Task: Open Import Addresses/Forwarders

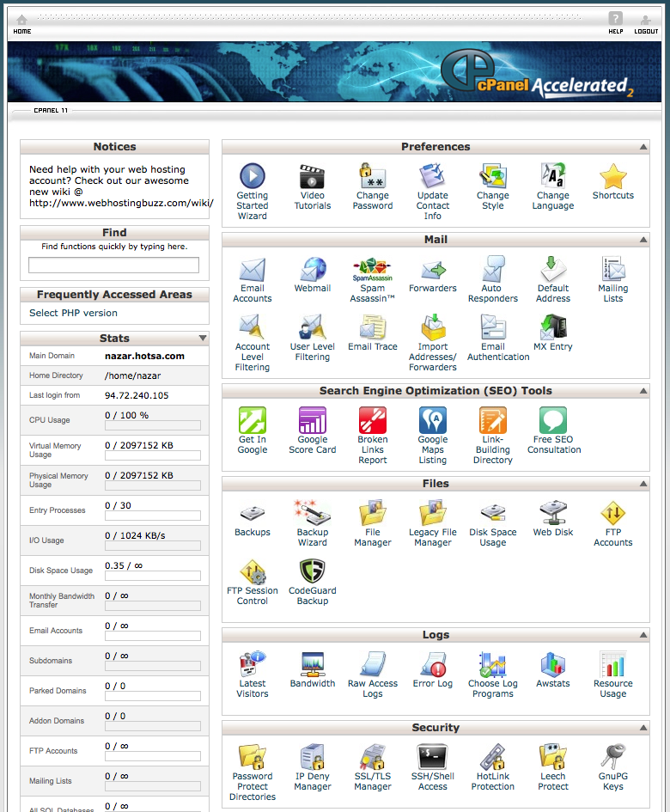Action: (432, 327)
